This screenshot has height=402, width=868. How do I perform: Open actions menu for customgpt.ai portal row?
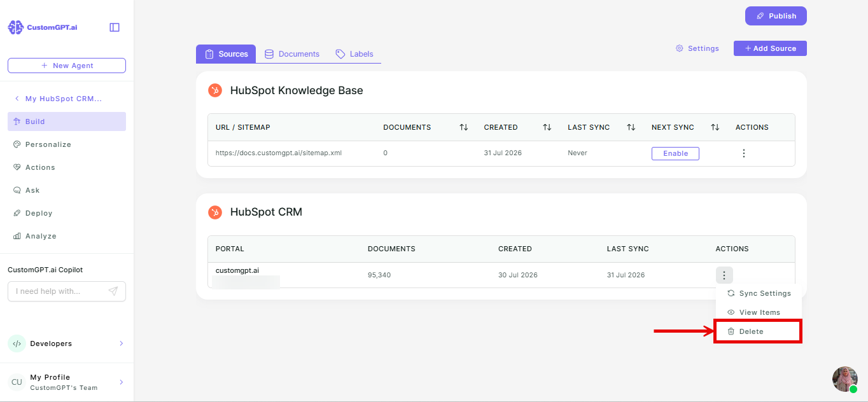coord(724,275)
